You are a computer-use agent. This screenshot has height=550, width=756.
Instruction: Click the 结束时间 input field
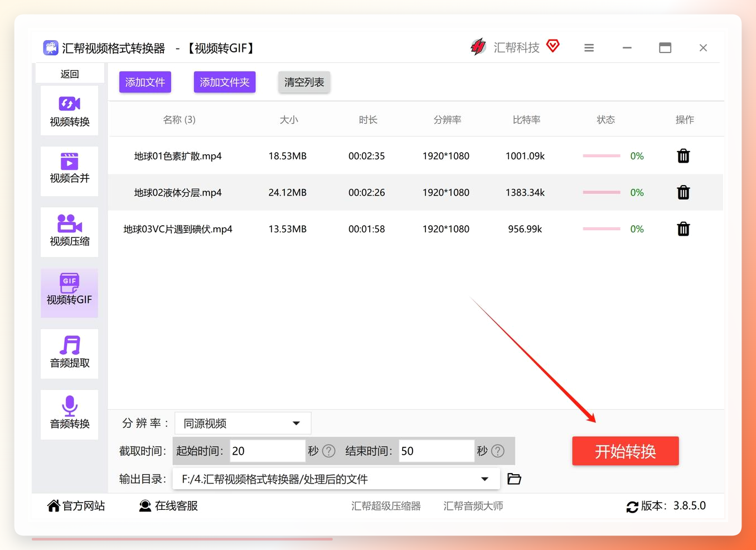[437, 451]
